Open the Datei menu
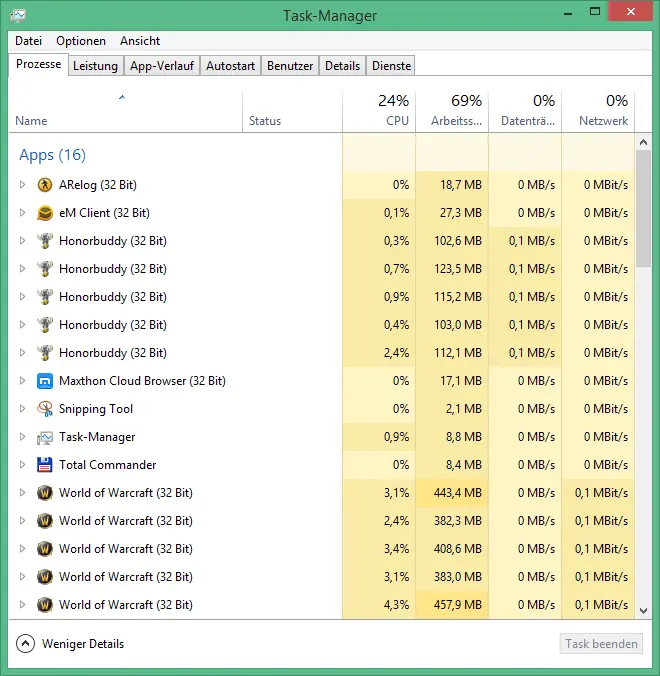 (28, 41)
